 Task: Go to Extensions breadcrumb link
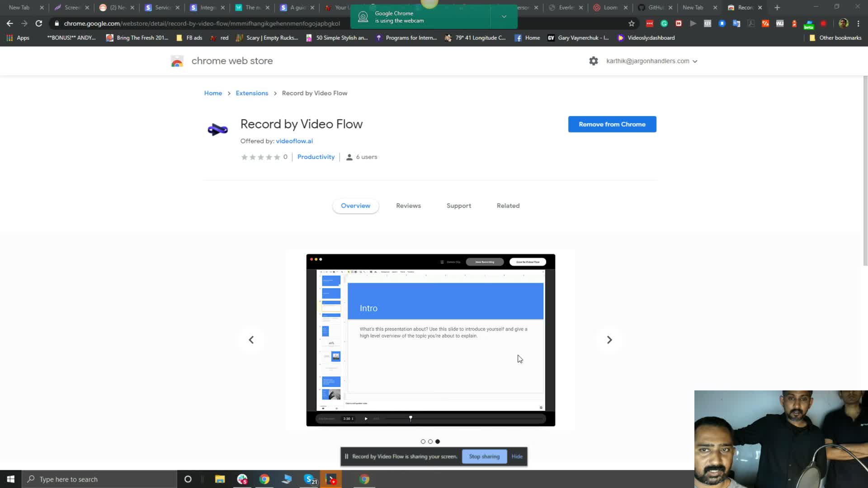point(252,93)
